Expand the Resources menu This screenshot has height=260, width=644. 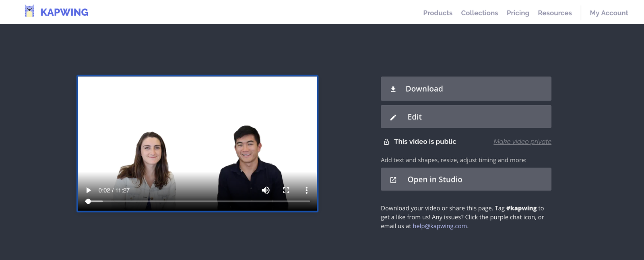click(555, 13)
